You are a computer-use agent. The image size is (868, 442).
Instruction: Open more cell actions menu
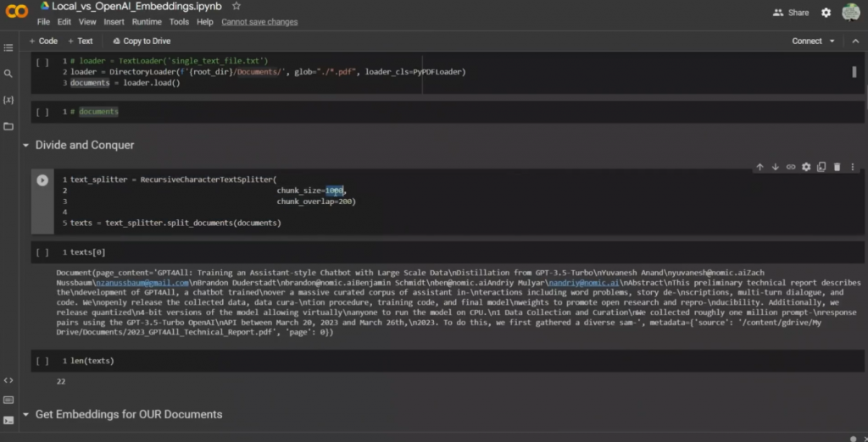853,167
